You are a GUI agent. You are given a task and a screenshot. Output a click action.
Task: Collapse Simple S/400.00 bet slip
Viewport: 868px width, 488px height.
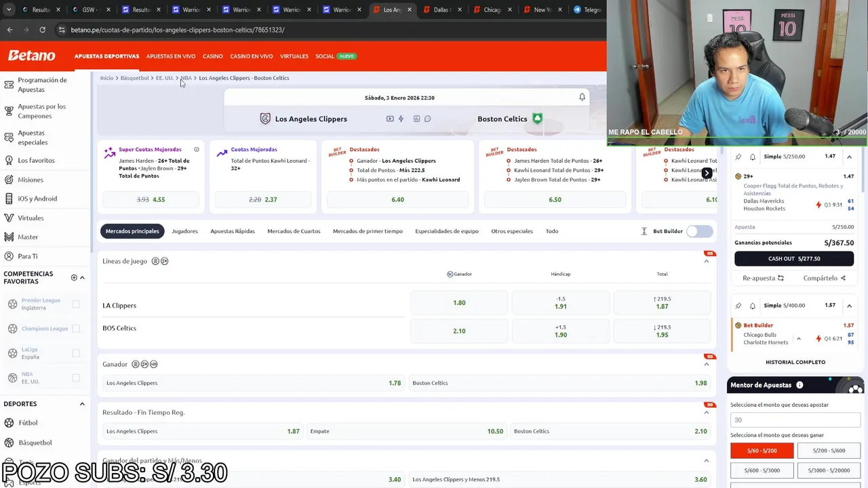pos(849,306)
